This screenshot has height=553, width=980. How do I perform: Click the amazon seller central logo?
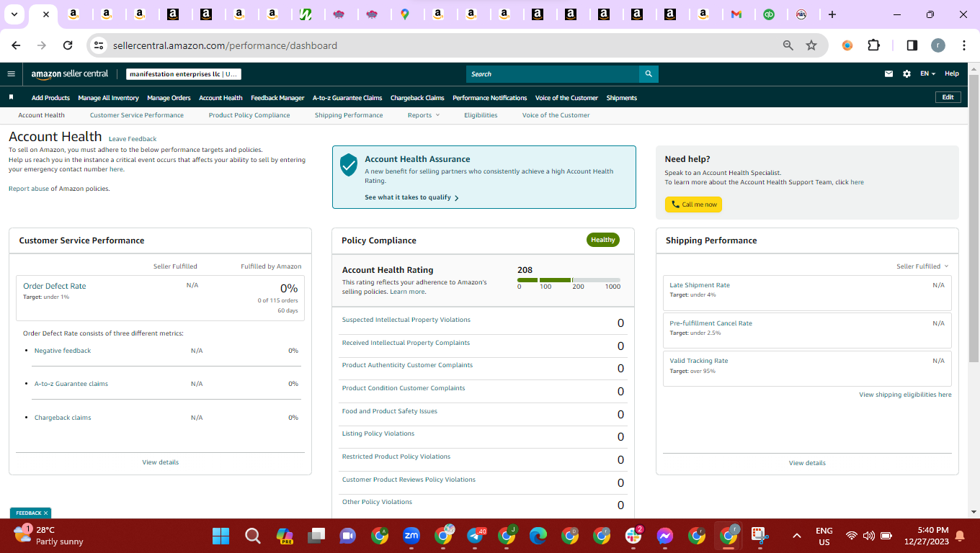70,73
